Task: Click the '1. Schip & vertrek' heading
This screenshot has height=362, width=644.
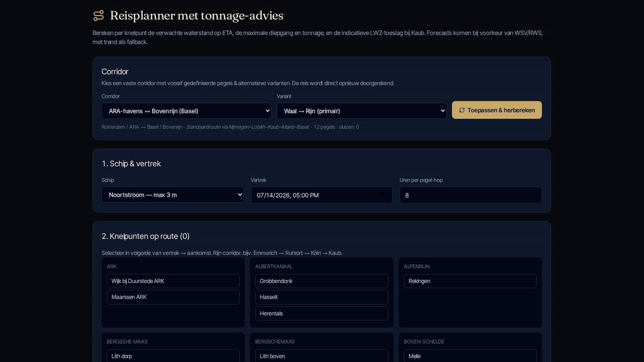Action: tap(131, 164)
